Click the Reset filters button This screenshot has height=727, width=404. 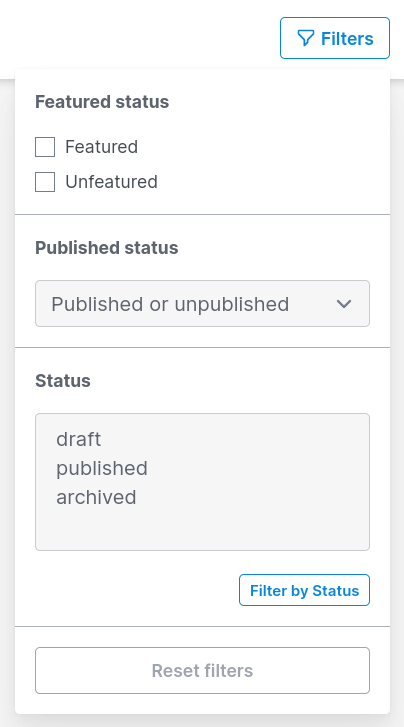pos(202,670)
